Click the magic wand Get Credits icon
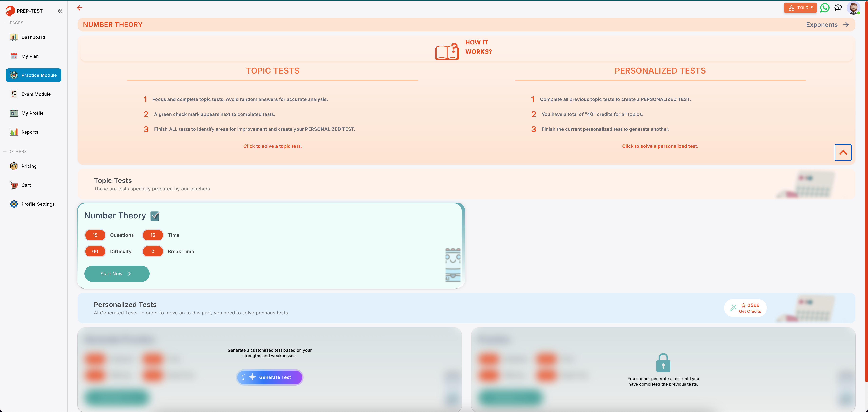This screenshot has width=868, height=412. tap(733, 308)
